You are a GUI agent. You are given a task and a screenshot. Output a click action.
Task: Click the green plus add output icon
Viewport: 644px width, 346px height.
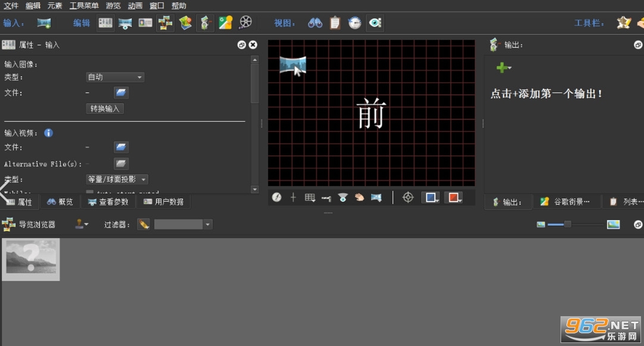pos(502,67)
